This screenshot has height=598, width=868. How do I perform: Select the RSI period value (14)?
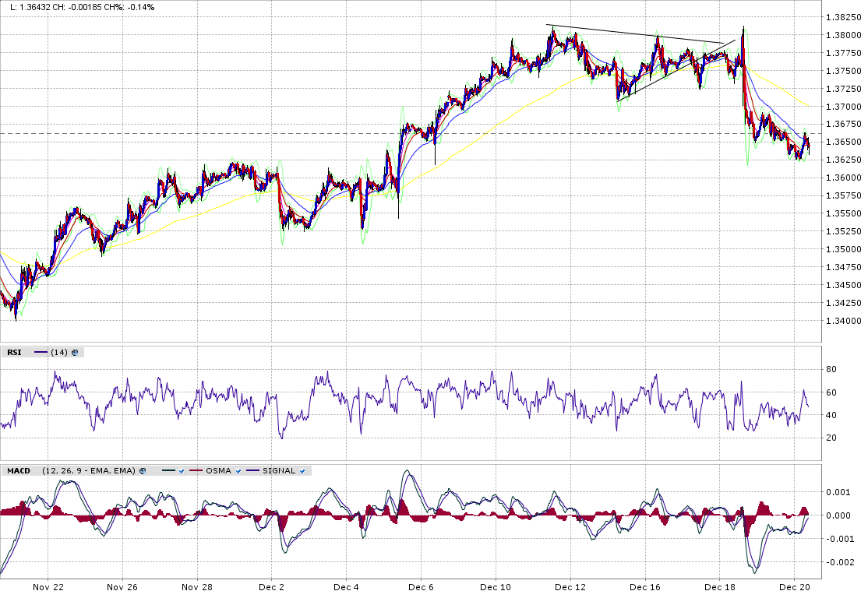[58, 353]
